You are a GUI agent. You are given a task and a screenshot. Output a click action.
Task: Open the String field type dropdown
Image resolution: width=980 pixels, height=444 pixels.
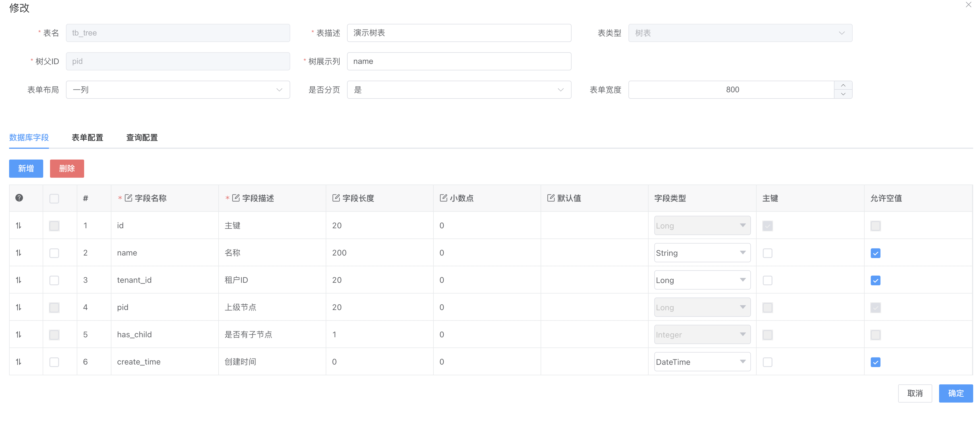coord(702,253)
